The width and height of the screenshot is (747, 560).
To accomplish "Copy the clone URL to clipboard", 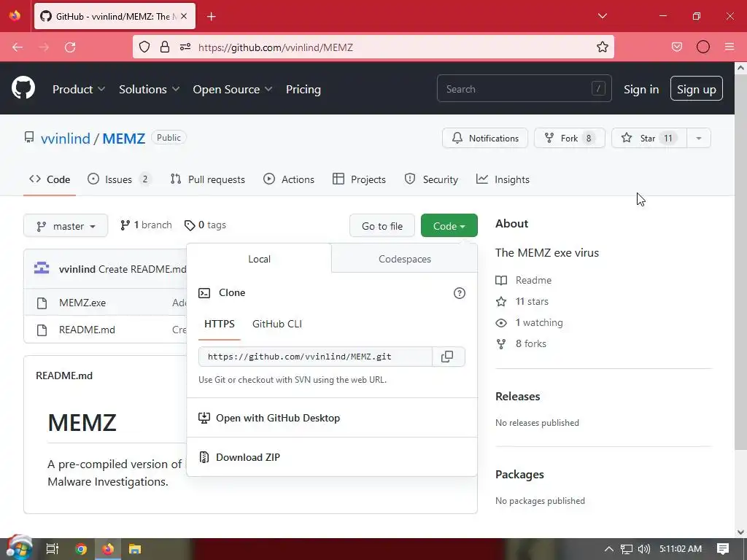I will (447, 357).
